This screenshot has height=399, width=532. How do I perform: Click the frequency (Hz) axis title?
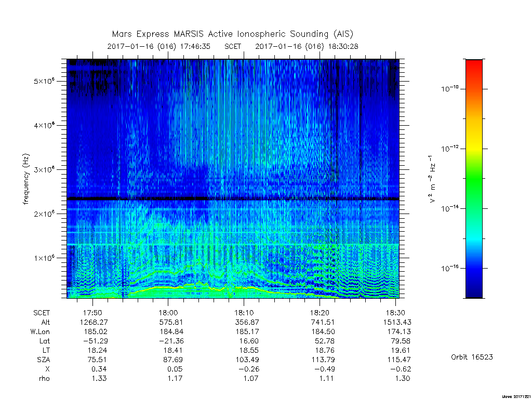tap(26, 179)
